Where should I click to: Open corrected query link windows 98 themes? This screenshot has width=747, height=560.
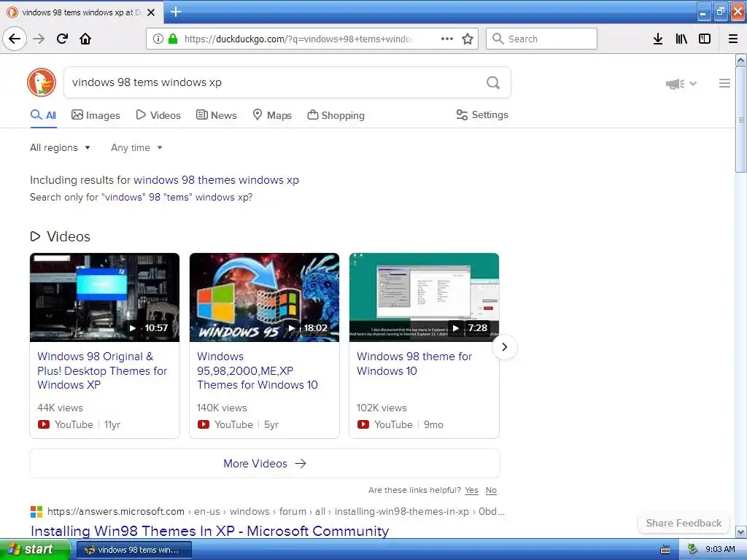tap(216, 180)
